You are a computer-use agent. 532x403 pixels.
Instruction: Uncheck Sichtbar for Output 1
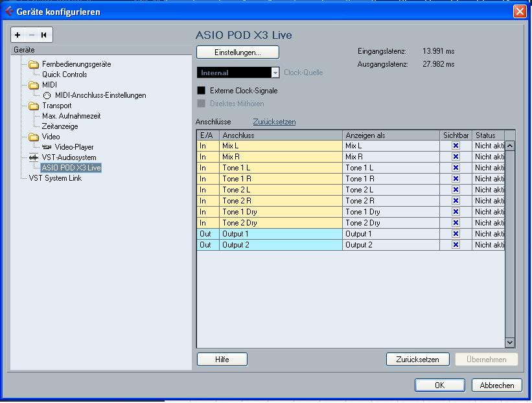click(x=456, y=234)
